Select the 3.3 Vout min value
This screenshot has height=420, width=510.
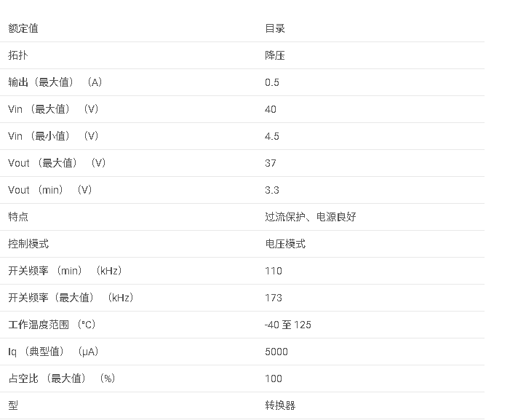tap(271, 190)
